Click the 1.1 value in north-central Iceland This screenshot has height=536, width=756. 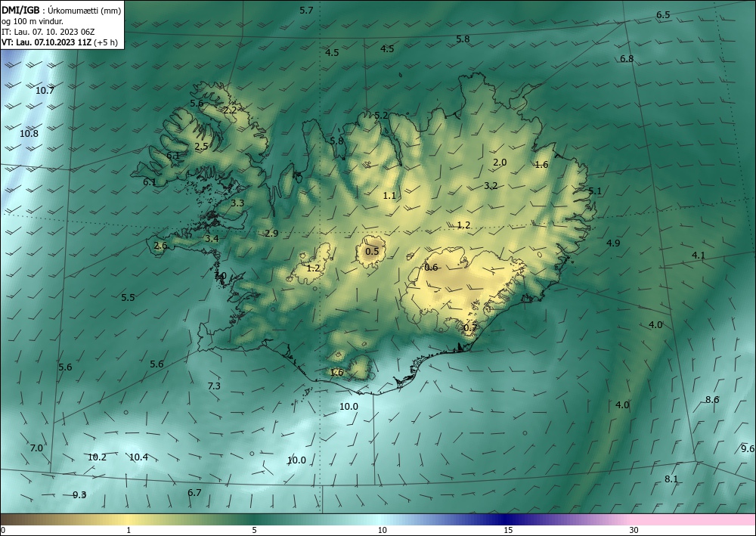(389, 196)
